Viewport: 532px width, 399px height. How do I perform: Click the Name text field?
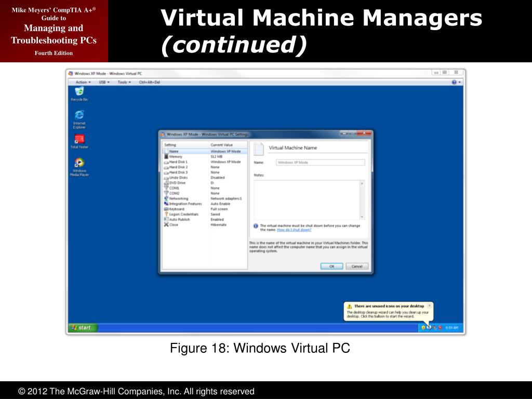coord(321,163)
